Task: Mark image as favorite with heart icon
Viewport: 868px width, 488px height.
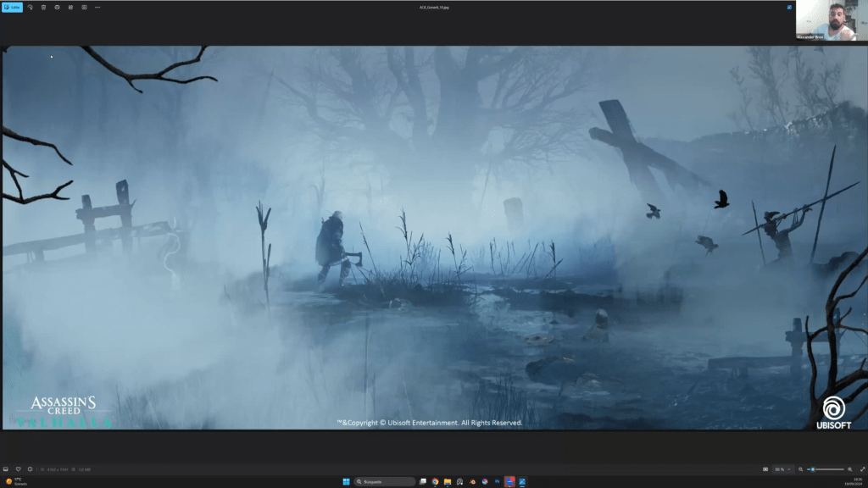Action: 19,469
